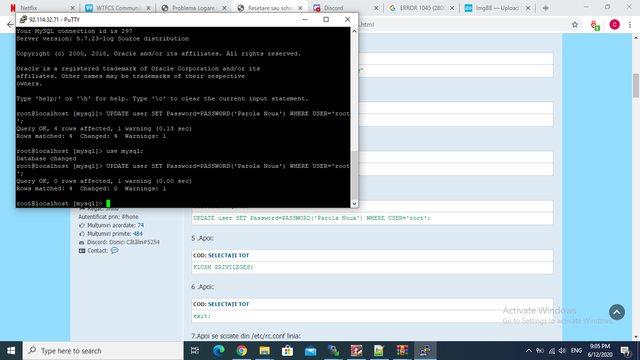Open Mail from the taskbar

(311, 351)
